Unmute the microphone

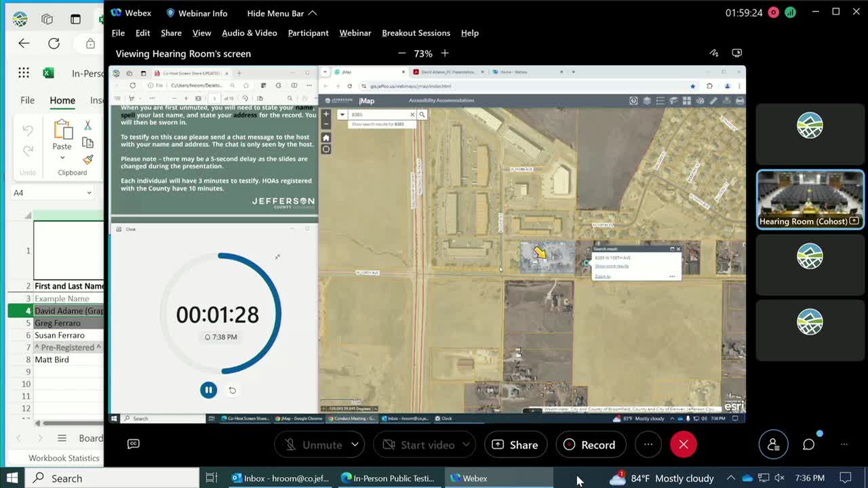pyautogui.click(x=313, y=445)
